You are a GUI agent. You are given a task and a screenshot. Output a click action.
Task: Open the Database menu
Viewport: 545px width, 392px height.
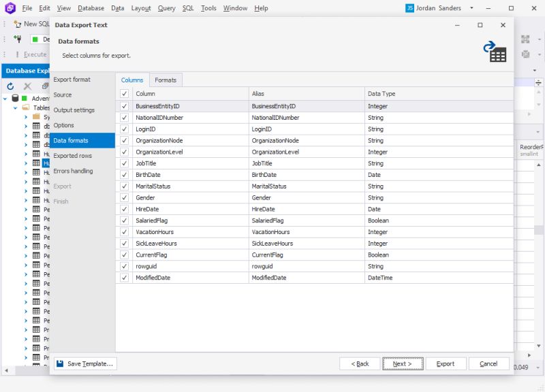(91, 7)
